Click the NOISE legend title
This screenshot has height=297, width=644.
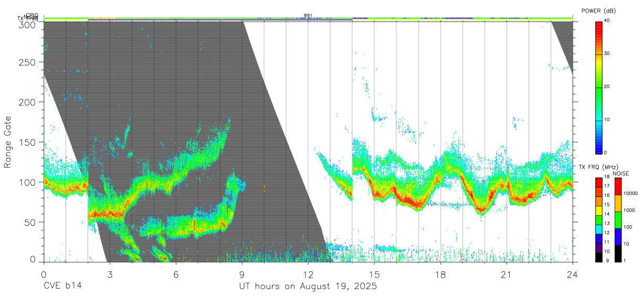tap(620, 173)
